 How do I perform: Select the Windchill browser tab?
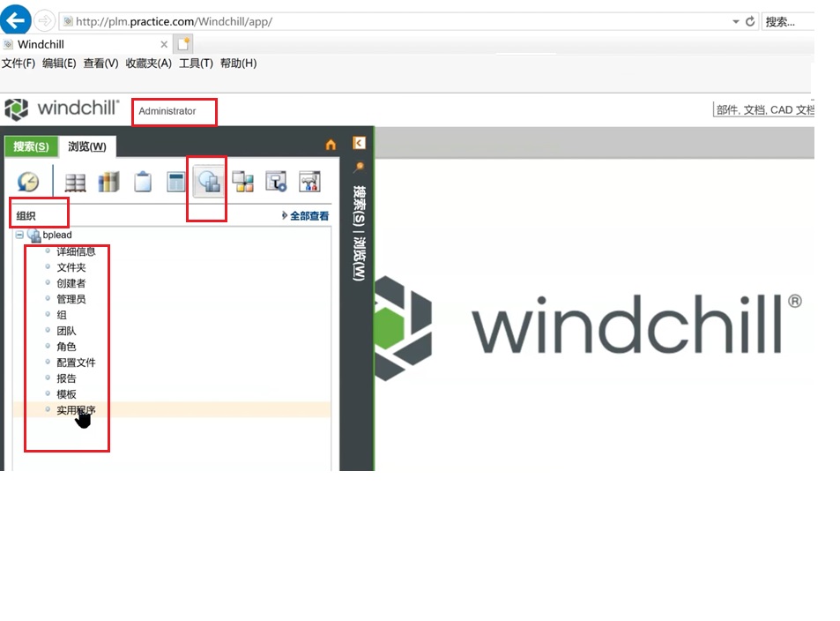pyautogui.click(x=85, y=44)
